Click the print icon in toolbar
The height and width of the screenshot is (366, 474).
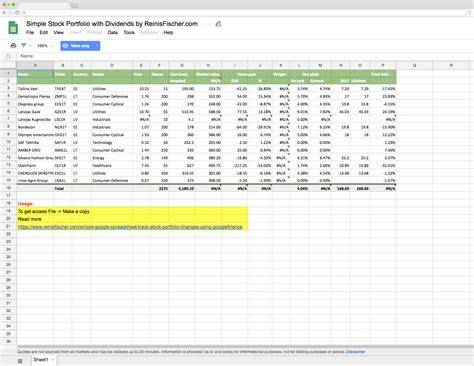(13, 46)
